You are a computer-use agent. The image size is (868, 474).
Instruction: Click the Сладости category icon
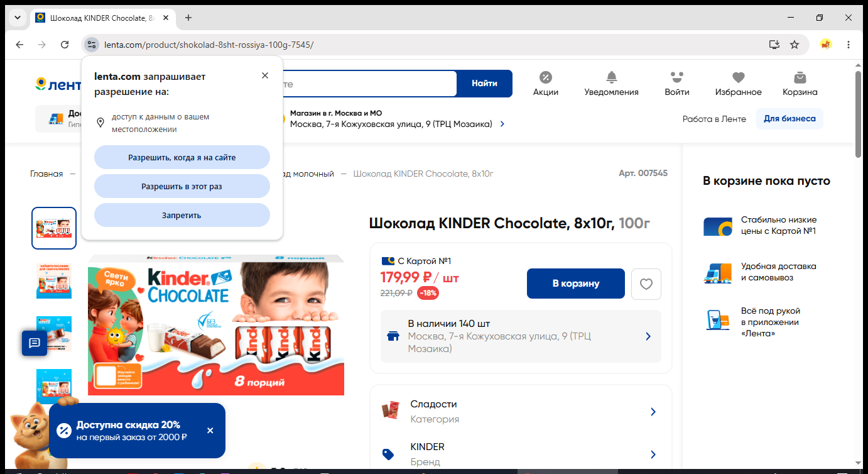(390, 411)
